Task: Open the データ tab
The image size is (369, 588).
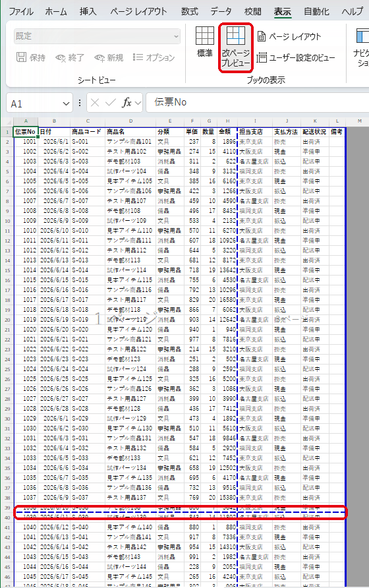Action: (x=221, y=12)
